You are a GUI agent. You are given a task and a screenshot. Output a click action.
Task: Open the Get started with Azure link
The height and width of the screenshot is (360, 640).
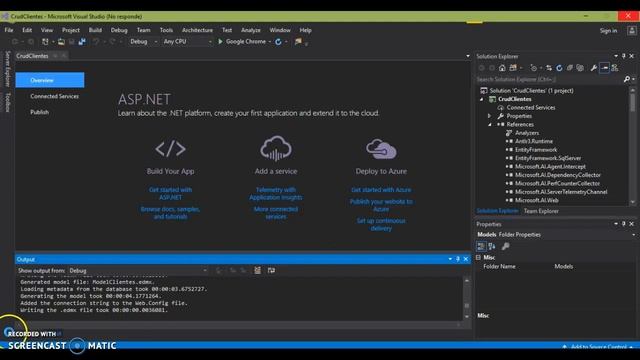pos(381,190)
